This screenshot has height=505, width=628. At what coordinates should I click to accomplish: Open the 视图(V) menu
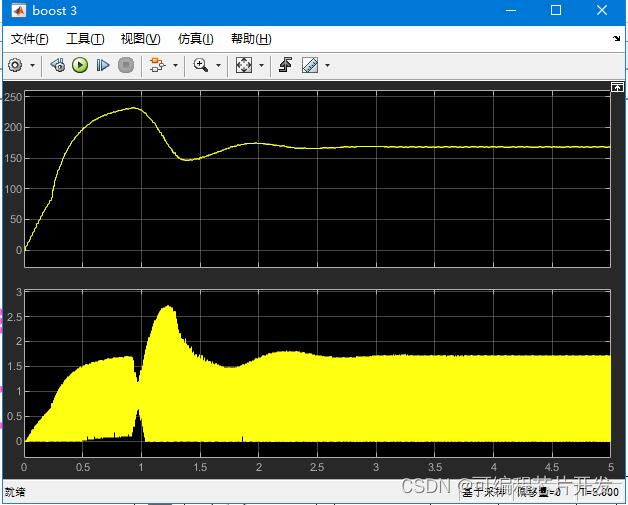(141, 39)
